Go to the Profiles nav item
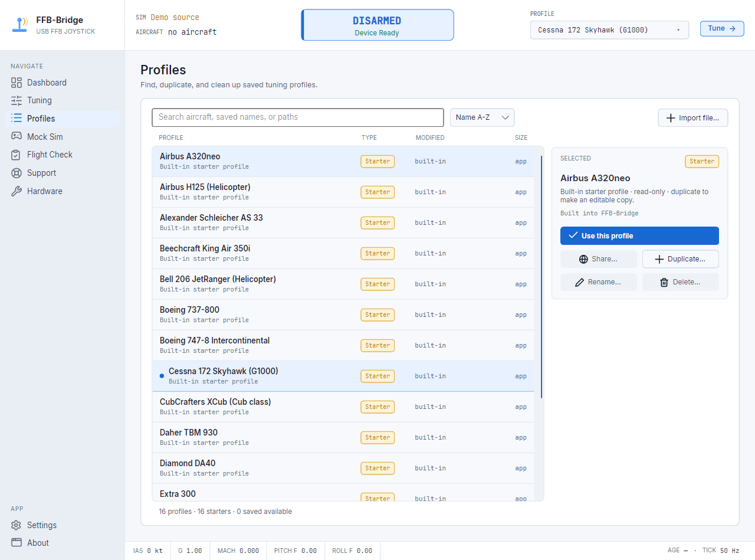The image size is (755, 560). click(x=62, y=119)
